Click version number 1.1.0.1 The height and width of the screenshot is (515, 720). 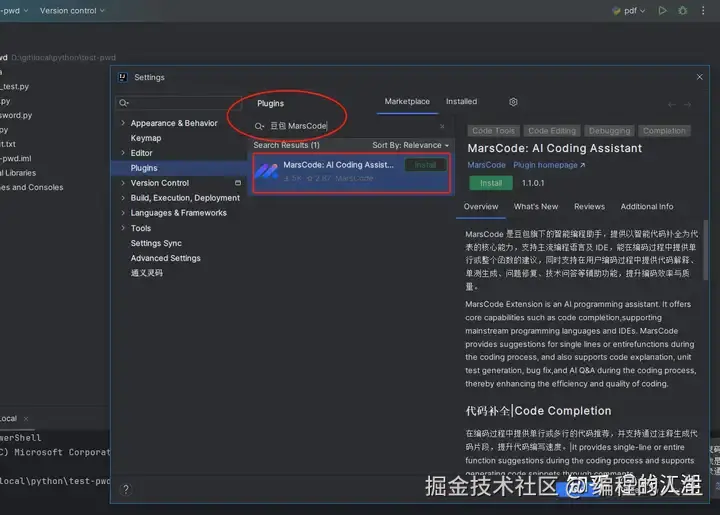pyautogui.click(x=533, y=183)
